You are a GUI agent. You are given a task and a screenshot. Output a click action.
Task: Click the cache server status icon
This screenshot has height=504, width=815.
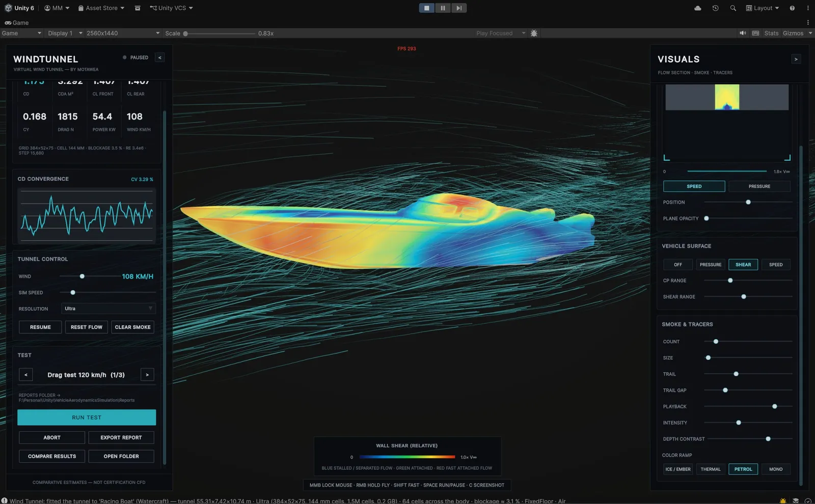(x=796, y=500)
